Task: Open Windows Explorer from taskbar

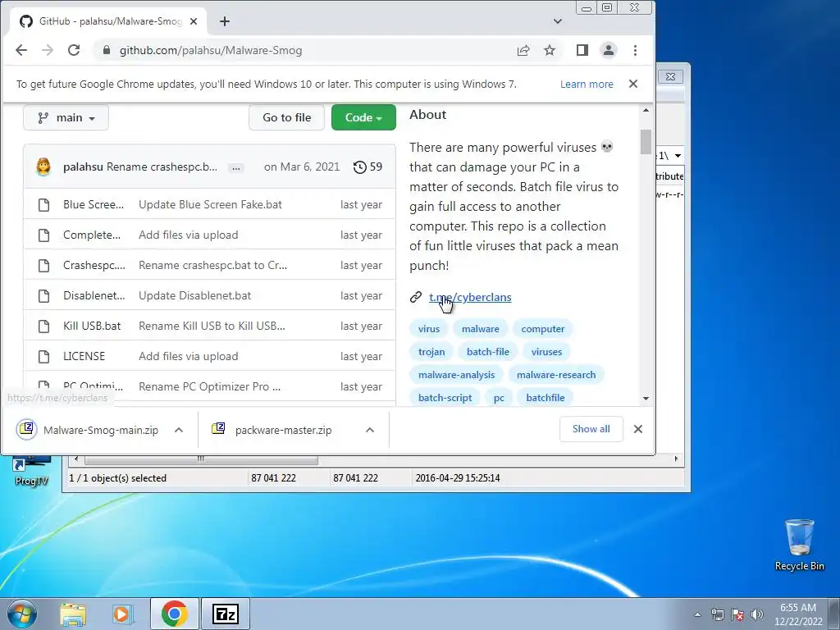Action: [x=73, y=614]
